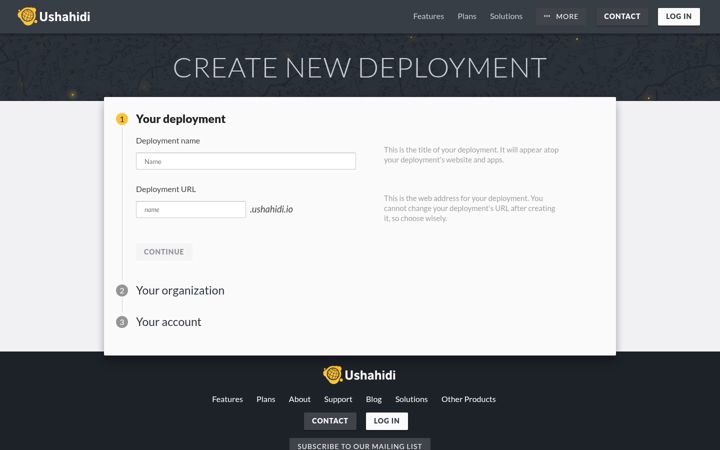Open the Features link in top navigation
Viewport: 720px width, 450px height.
coord(428,17)
